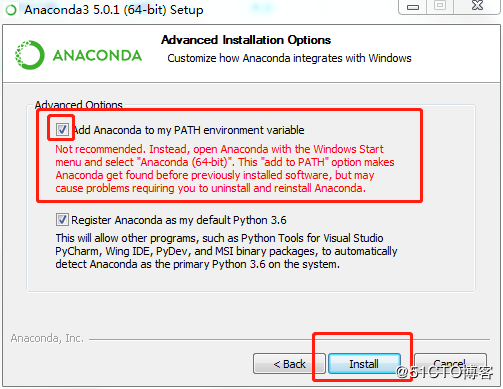The height and width of the screenshot is (389, 503).
Task: Toggle Register Anaconda as default Python checkbox
Action: (x=62, y=220)
